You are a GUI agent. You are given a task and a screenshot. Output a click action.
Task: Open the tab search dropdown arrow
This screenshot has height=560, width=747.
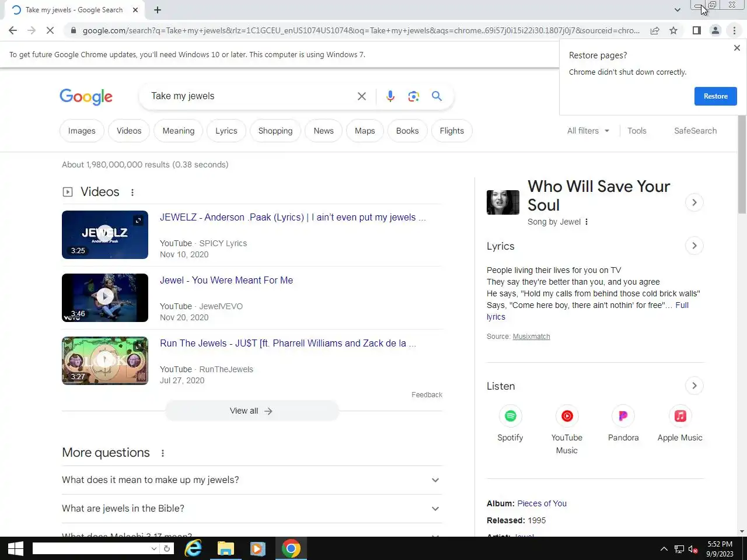(677, 10)
